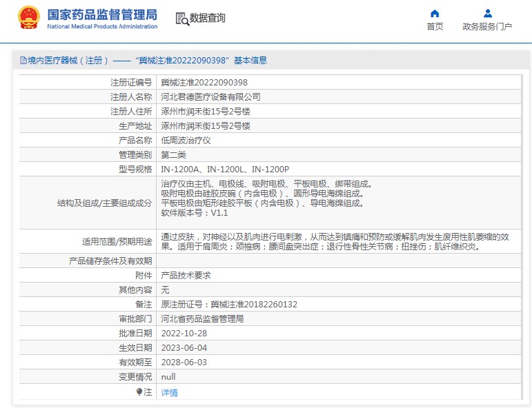This screenshot has width=532, height=408.
Task: Click 国家药品监督管理局 site title
Action: pyautogui.click(x=102, y=14)
